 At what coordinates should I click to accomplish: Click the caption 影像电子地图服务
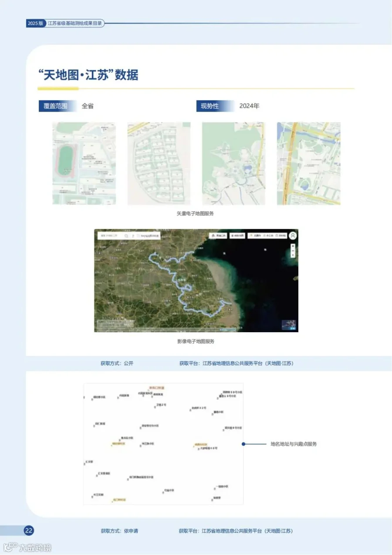coord(196,341)
